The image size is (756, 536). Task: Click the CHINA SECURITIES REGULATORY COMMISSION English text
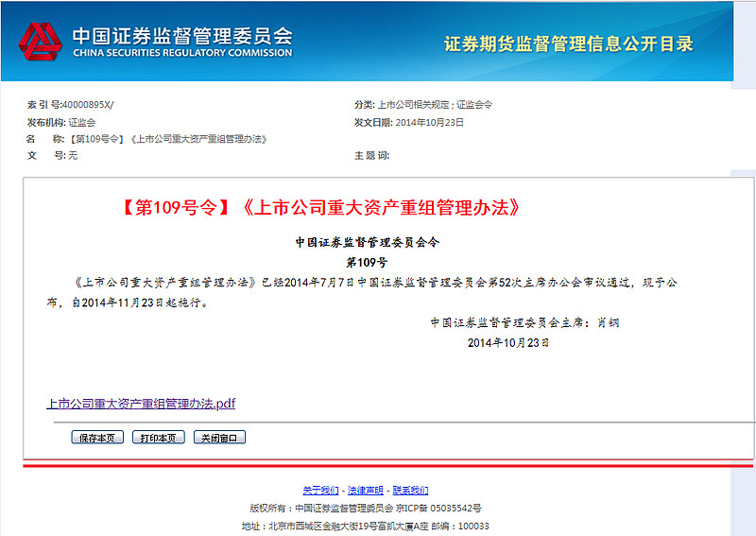point(182,53)
